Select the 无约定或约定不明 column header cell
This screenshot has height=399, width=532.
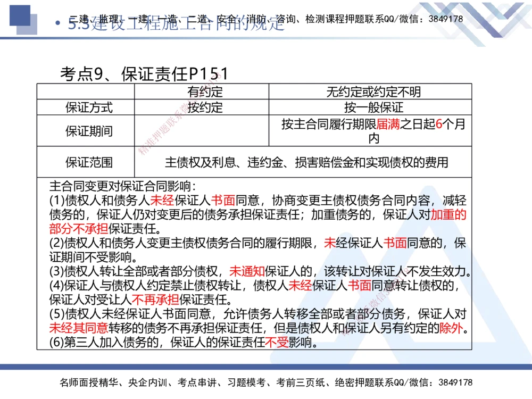(369, 92)
